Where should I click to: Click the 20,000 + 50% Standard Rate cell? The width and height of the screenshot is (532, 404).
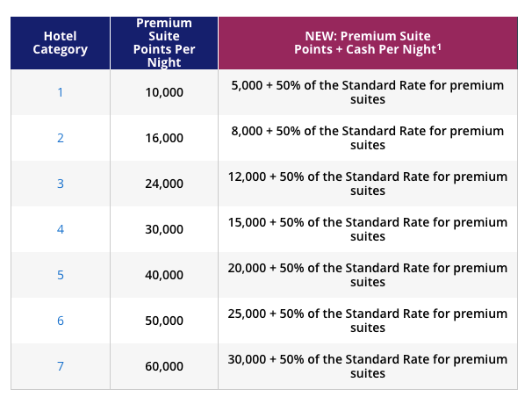pos(367,275)
